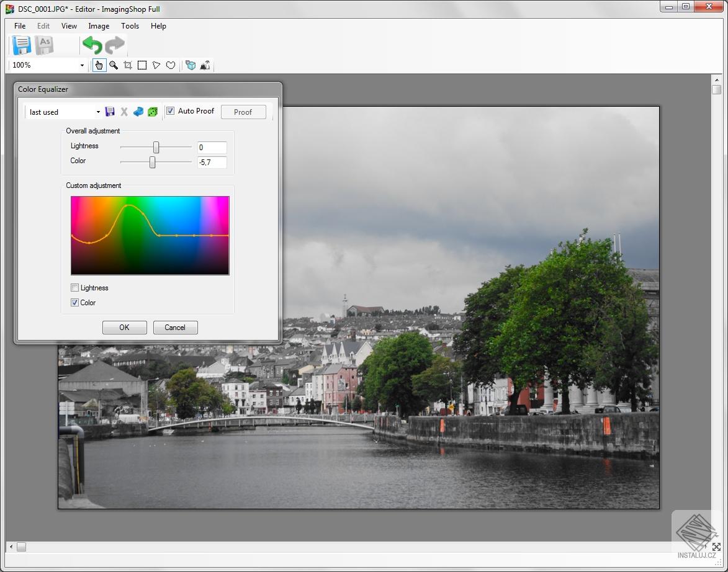This screenshot has height=572, width=728.
Task: Open the Tools menu
Action: [130, 26]
